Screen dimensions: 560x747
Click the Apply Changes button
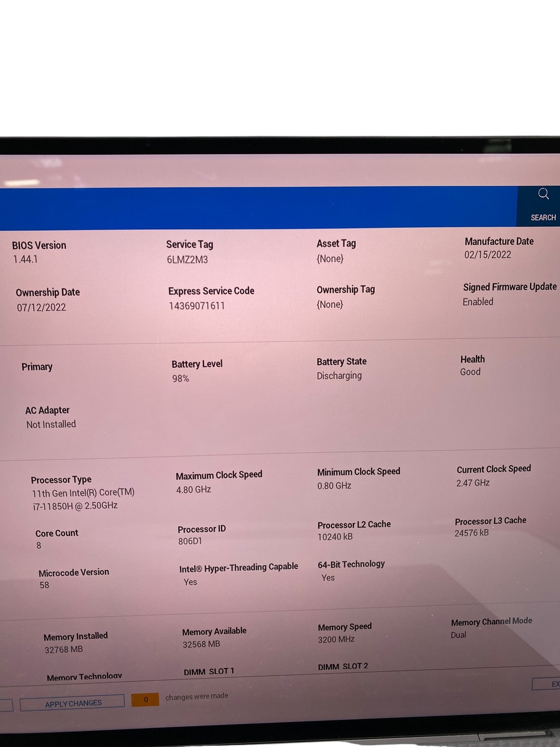point(72,703)
